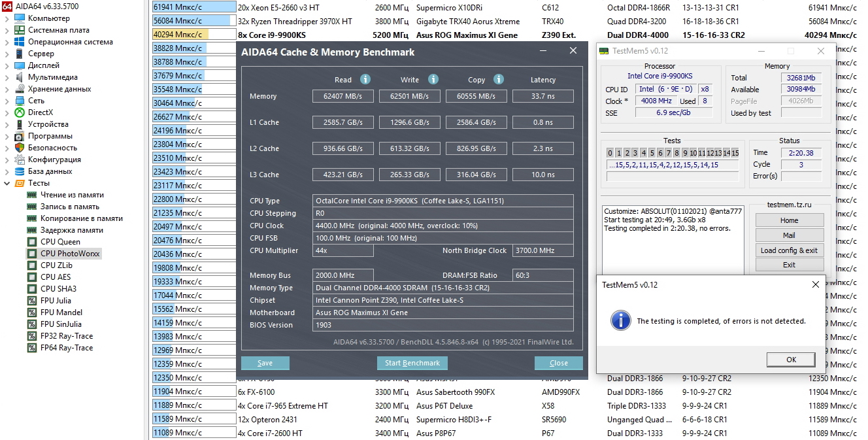Click the 61941 Мпкс/с result bar
This screenshot has height=440, width=868.
194,8
